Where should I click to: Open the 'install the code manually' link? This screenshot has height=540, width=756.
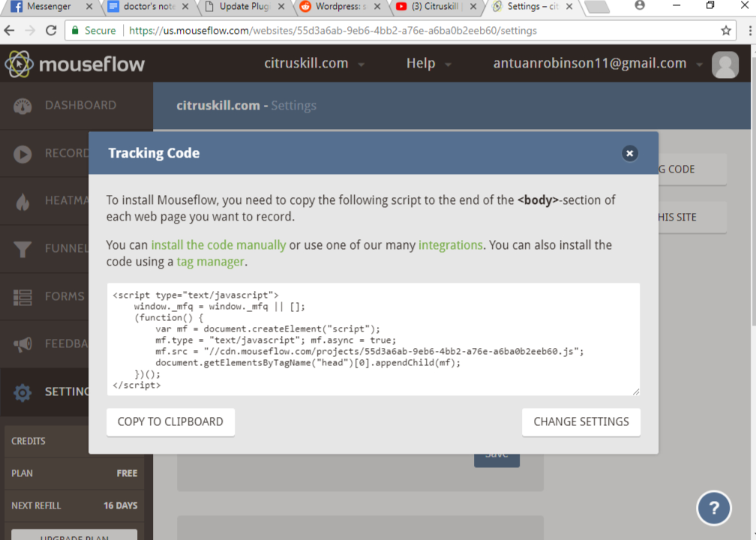pyautogui.click(x=218, y=245)
